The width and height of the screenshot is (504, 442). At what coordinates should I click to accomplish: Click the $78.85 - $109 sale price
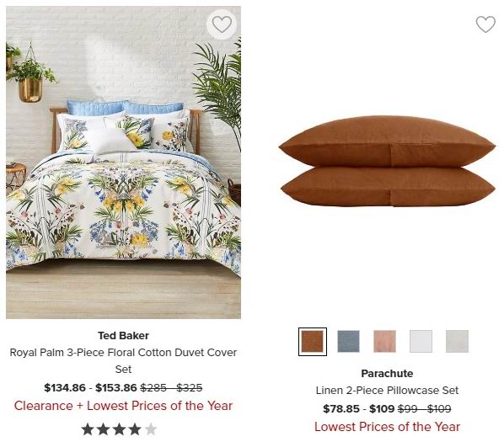[x=359, y=409]
